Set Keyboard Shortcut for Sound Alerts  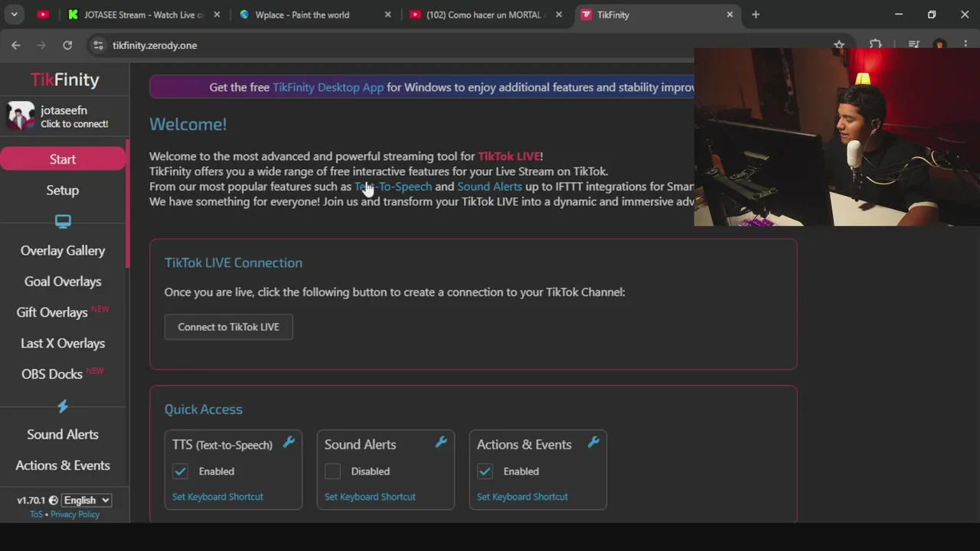coord(370,497)
